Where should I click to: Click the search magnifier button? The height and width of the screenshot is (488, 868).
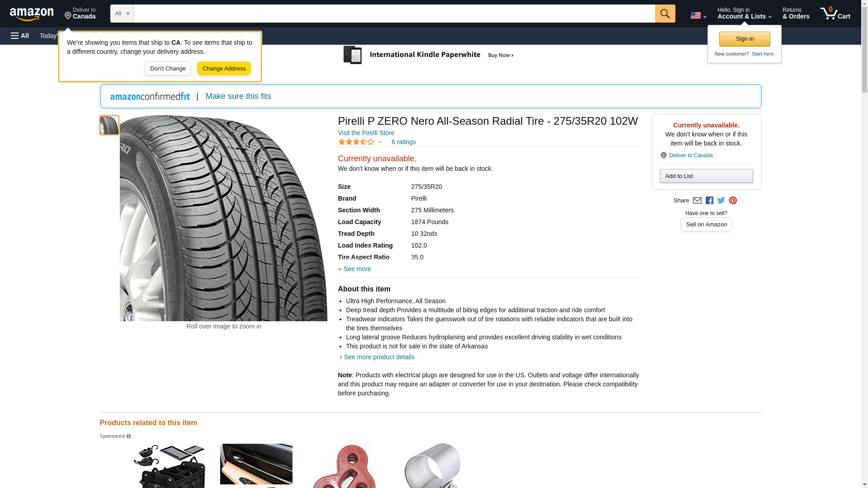point(665,14)
